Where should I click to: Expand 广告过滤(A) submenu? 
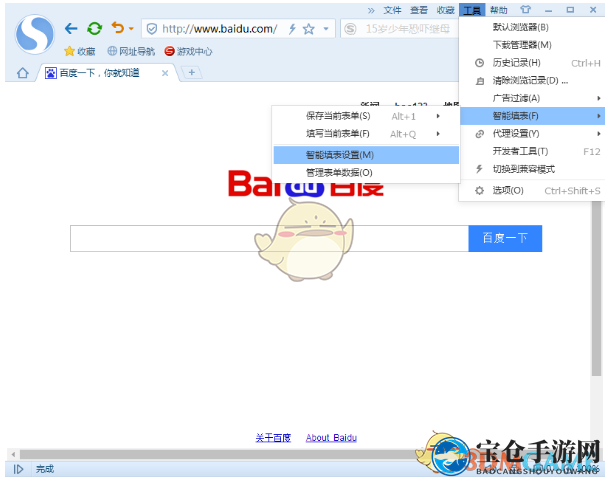532,98
